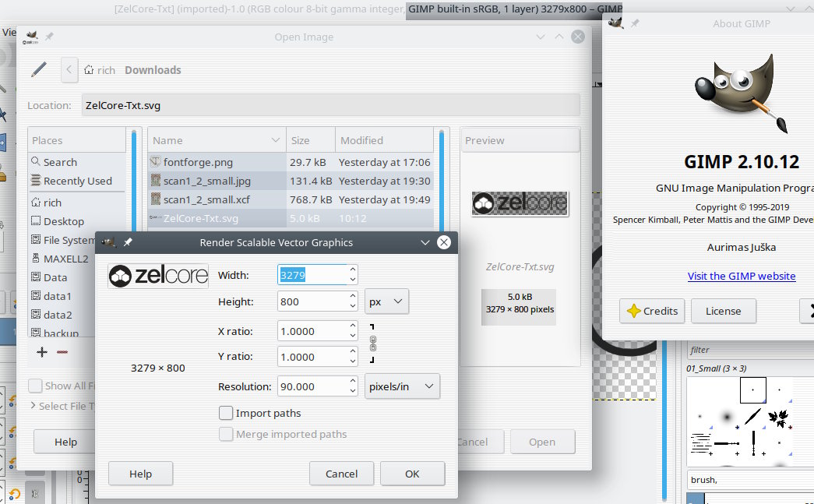
Task: Select 'Downloads' in the path bar
Action: (153, 70)
